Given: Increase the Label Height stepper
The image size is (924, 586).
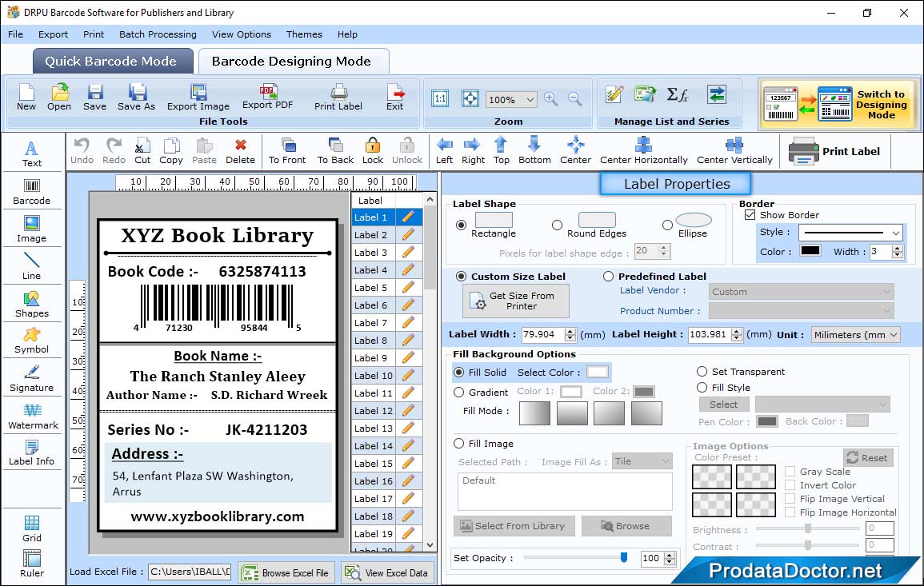Looking at the screenshot, I should (737, 331).
